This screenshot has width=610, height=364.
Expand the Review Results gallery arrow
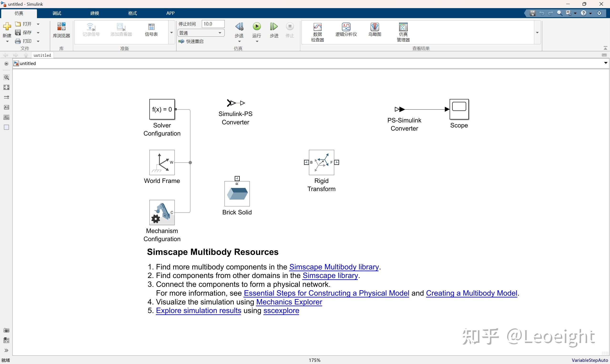[537, 32]
